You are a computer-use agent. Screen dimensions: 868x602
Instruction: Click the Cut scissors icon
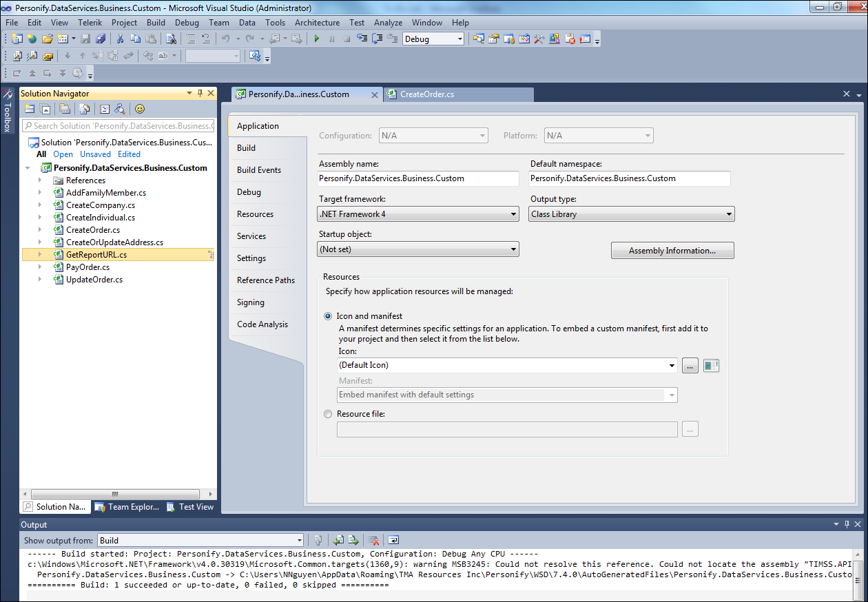[x=120, y=39]
